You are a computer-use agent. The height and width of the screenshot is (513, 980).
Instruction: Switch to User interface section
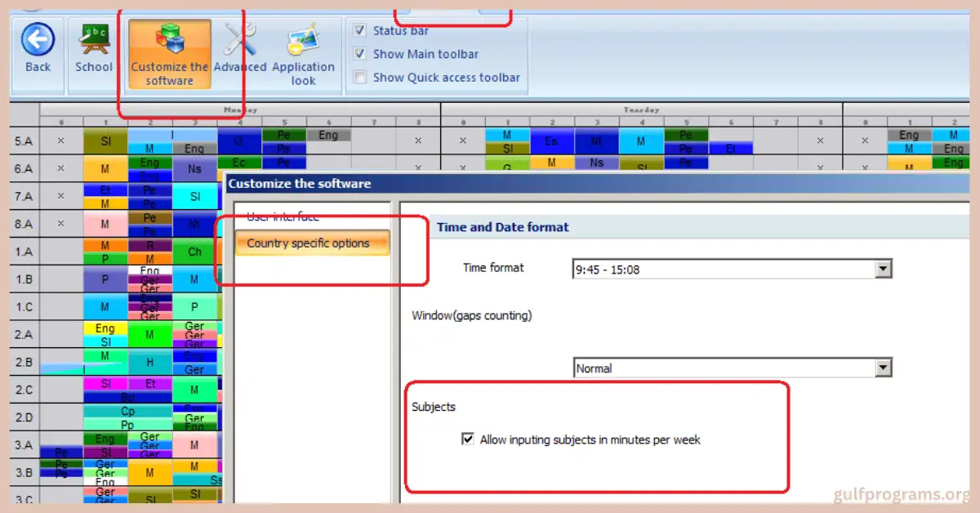(x=283, y=216)
